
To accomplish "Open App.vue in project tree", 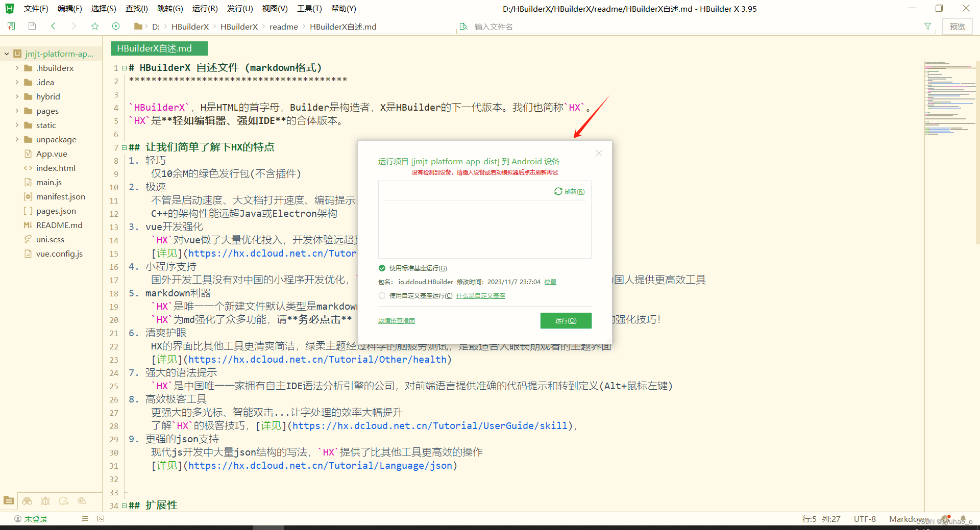I will [52, 154].
